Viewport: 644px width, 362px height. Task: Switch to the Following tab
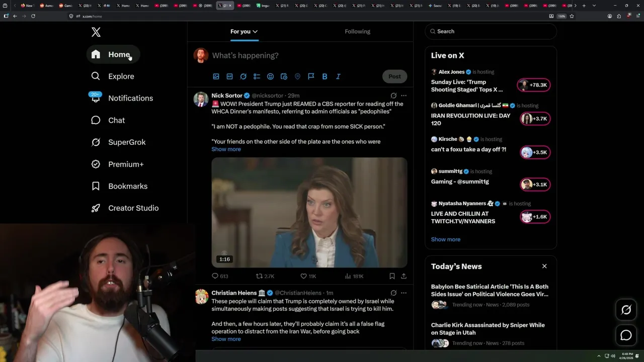click(x=357, y=31)
